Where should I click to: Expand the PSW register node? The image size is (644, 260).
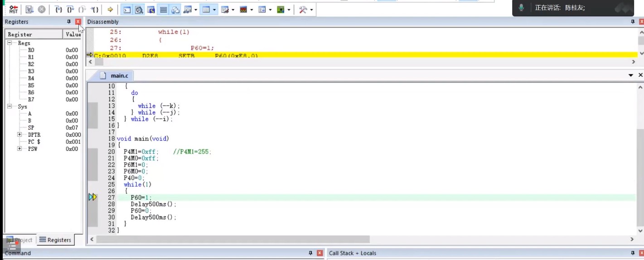pos(19,149)
